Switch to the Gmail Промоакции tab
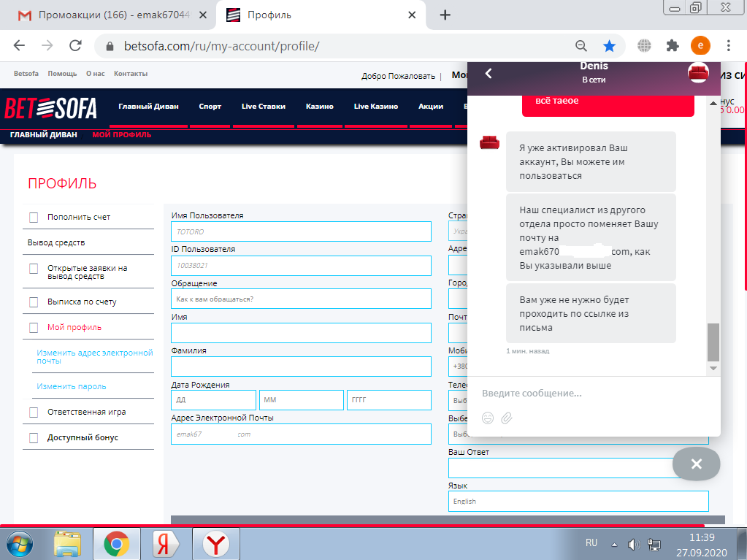The width and height of the screenshot is (747, 560). tap(108, 15)
